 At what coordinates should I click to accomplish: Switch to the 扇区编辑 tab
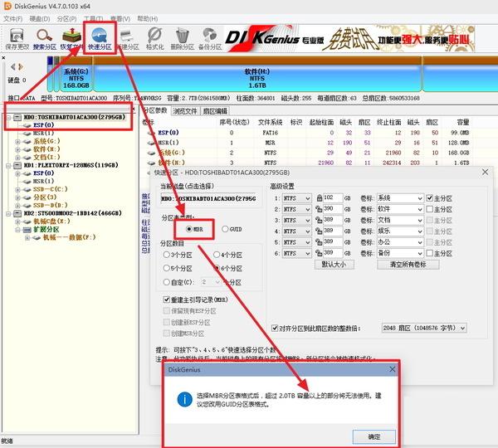(x=215, y=111)
